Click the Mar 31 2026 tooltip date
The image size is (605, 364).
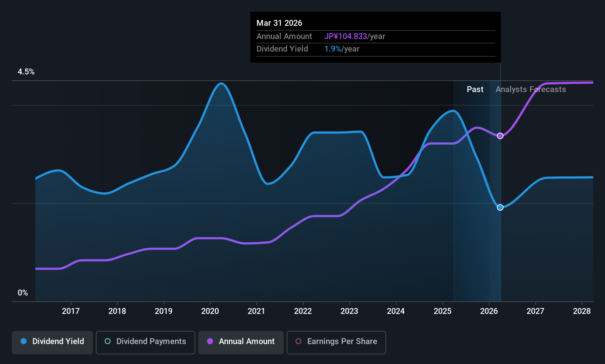279,23
